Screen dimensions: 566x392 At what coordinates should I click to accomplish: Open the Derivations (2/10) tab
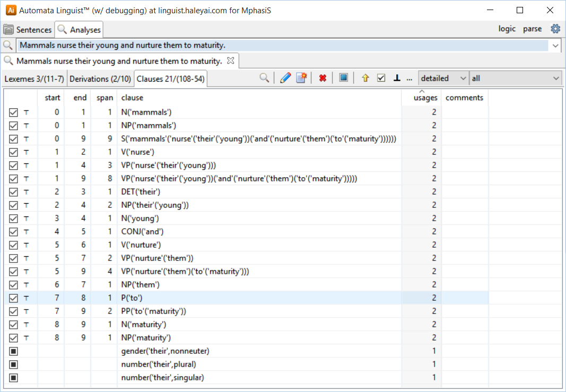(100, 79)
